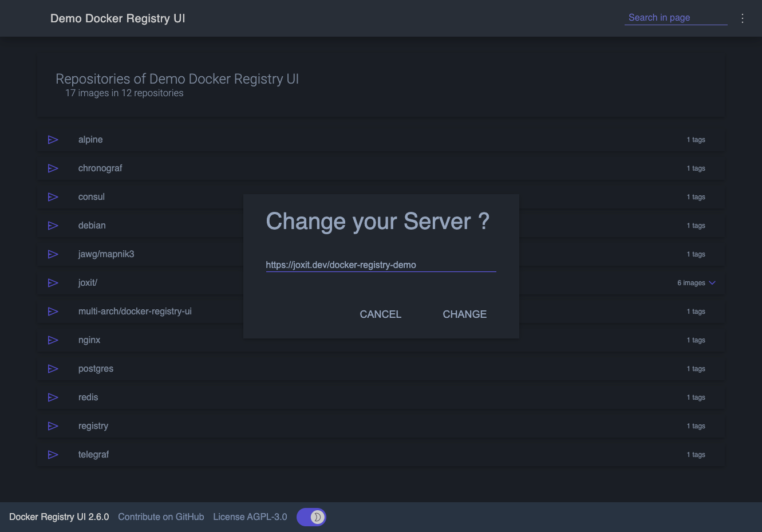Viewport: 762px width, 532px height.
Task: Click the 6 images label for joxit/
Action: [691, 283]
